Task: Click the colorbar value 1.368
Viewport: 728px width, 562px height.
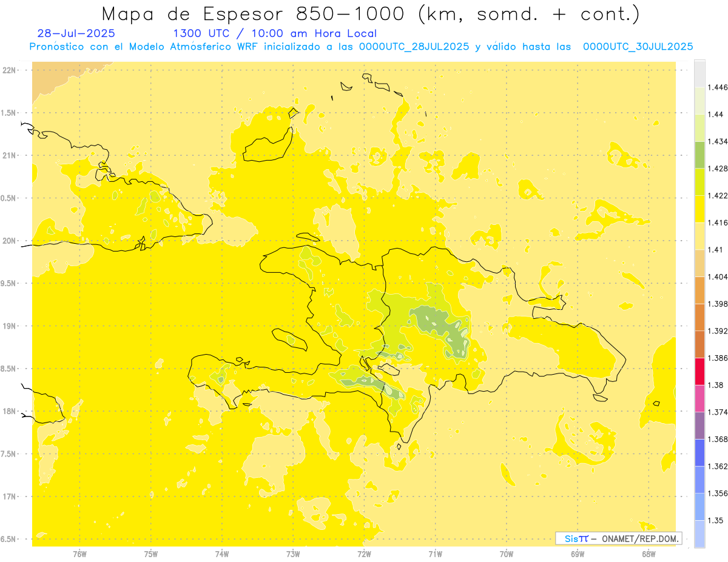Action: (718, 439)
